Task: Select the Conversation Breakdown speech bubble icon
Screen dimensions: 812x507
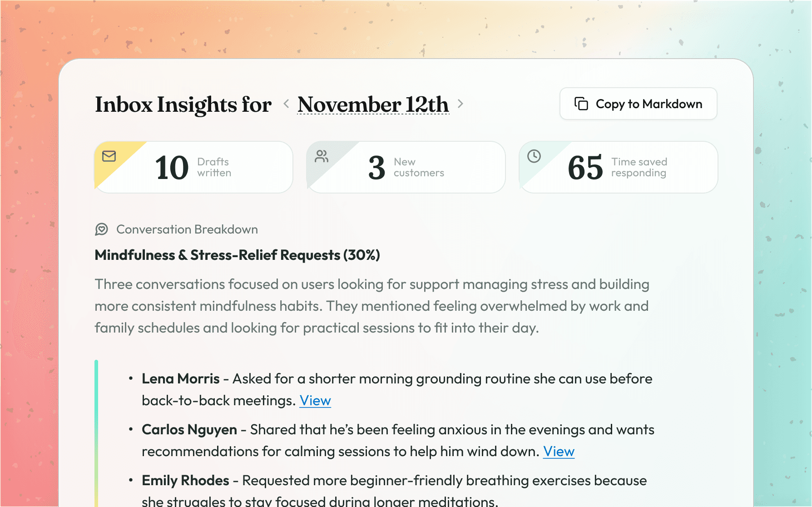Action: click(103, 229)
